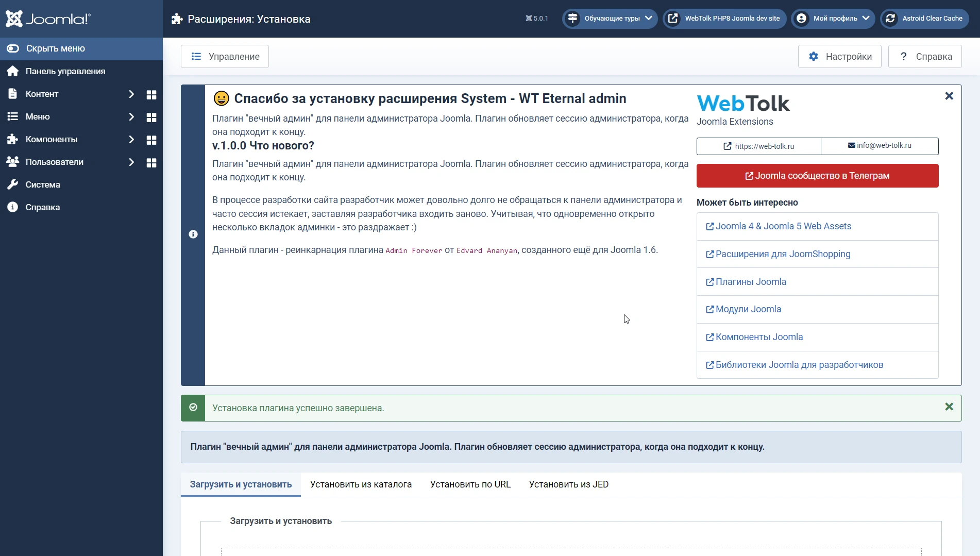Open 'Плагины Joomla' link
This screenshot has height=556, width=980.
(751, 282)
